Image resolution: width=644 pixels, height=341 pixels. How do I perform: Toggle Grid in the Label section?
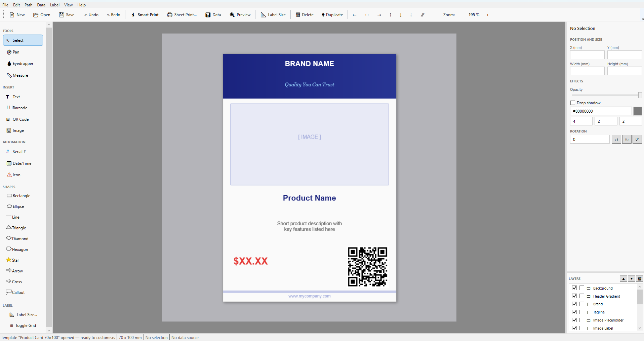coord(23,326)
